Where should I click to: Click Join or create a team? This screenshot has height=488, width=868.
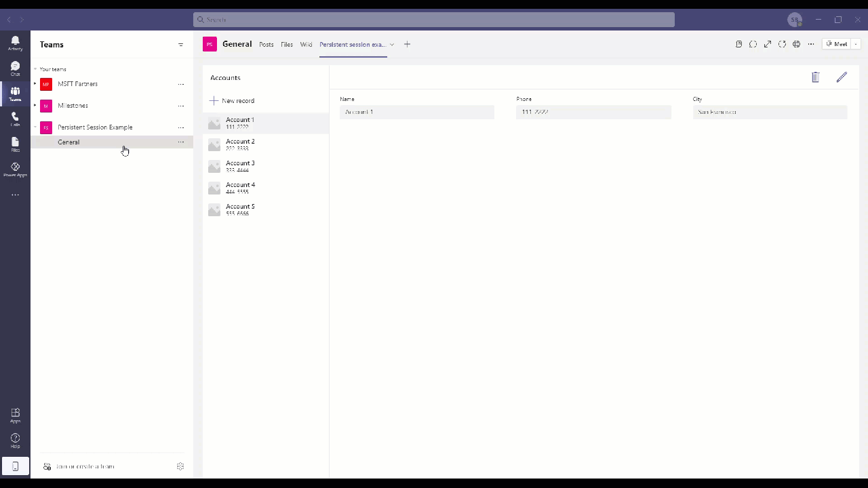(79, 466)
